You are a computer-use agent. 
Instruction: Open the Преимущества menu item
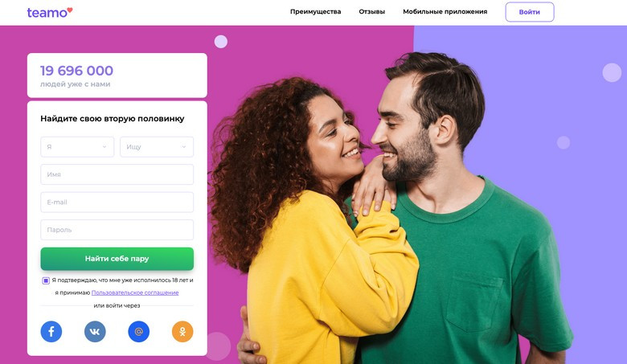[x=315, y=11]
